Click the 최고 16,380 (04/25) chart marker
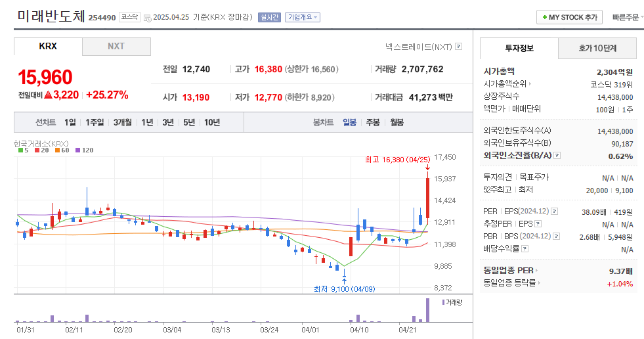This screenshot has width=644, height=339. coord(398,160)
